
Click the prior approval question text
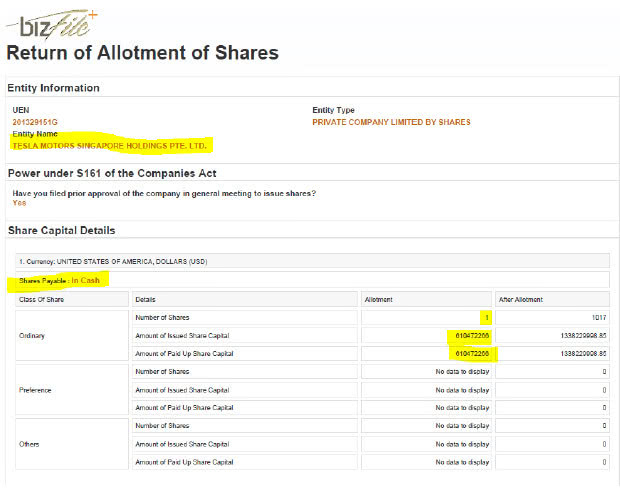click(164, 193)
